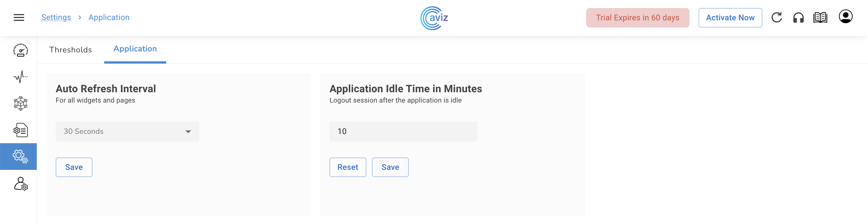Open the user profile account icon
This screenshot has height=224, width=868.
[845, 17]
